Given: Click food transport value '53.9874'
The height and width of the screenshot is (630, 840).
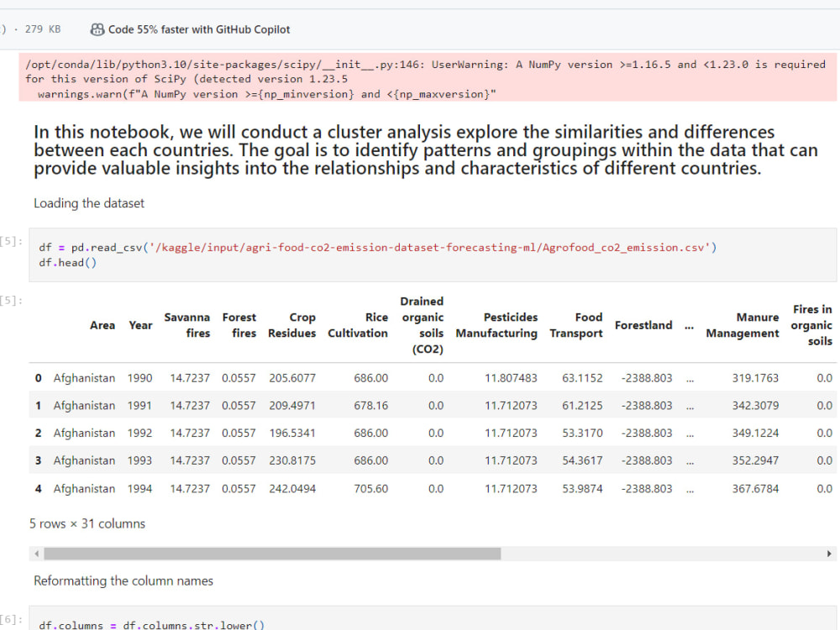Looking at the screenshot, I should (x=582, y=489).
